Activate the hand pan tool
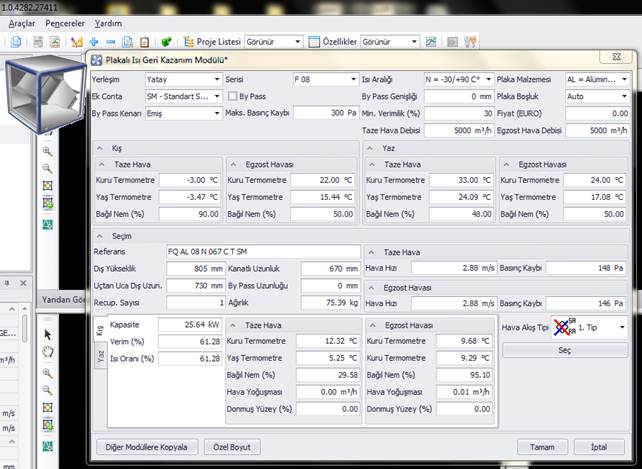This screenshot has width=642, height=469. [x=47, y=352]
